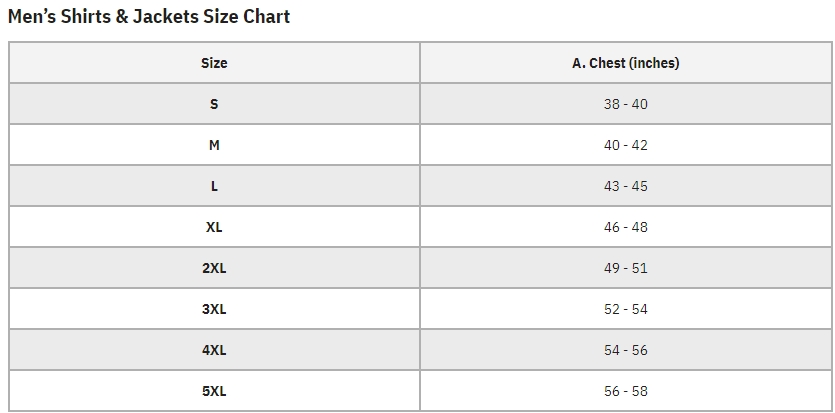
Task: Click the '46 - 48' chest measurement
Action: [x=625, y=227]
